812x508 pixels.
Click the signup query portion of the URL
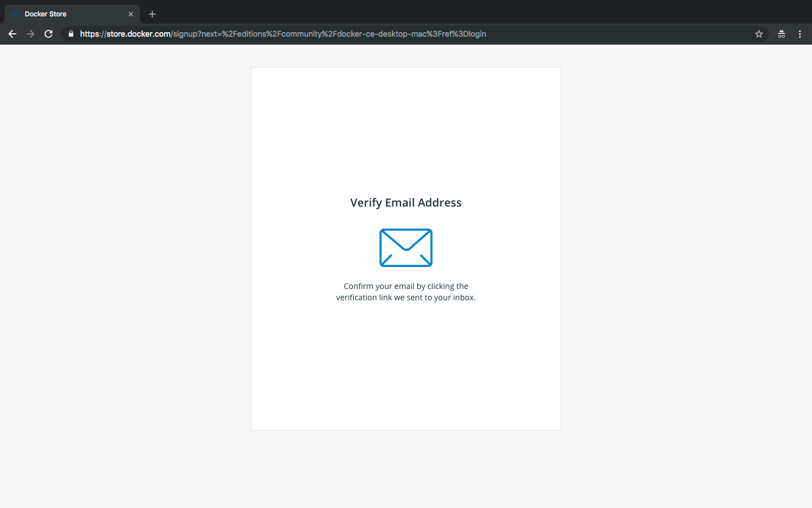[329, 34]
